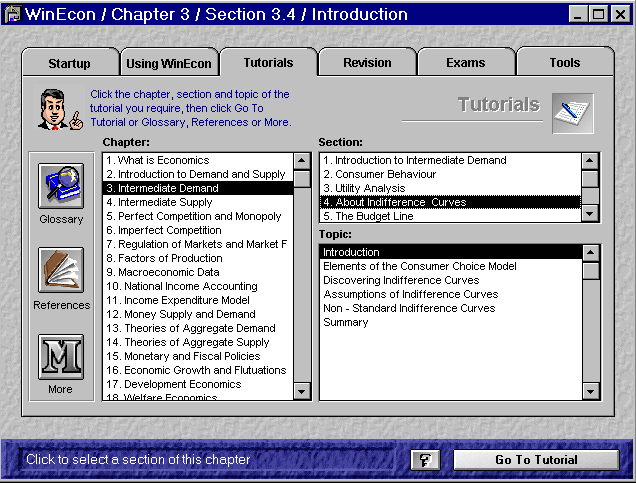Click the Topic list scrollbar thumb
This screenshot has height=483, width=636.
click(591, 270)
